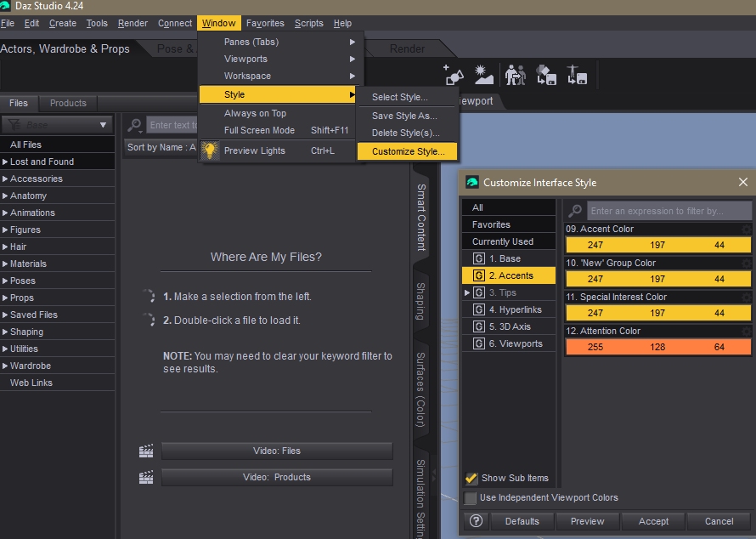The image size is (756, 539).
Task: Open the Render menu in menu bar
Action: point(133,23)
